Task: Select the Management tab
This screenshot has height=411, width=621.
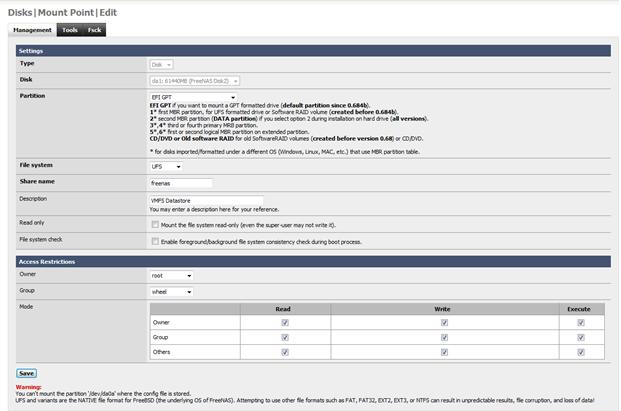Action: pyautogui.click(x=32, y=30)
